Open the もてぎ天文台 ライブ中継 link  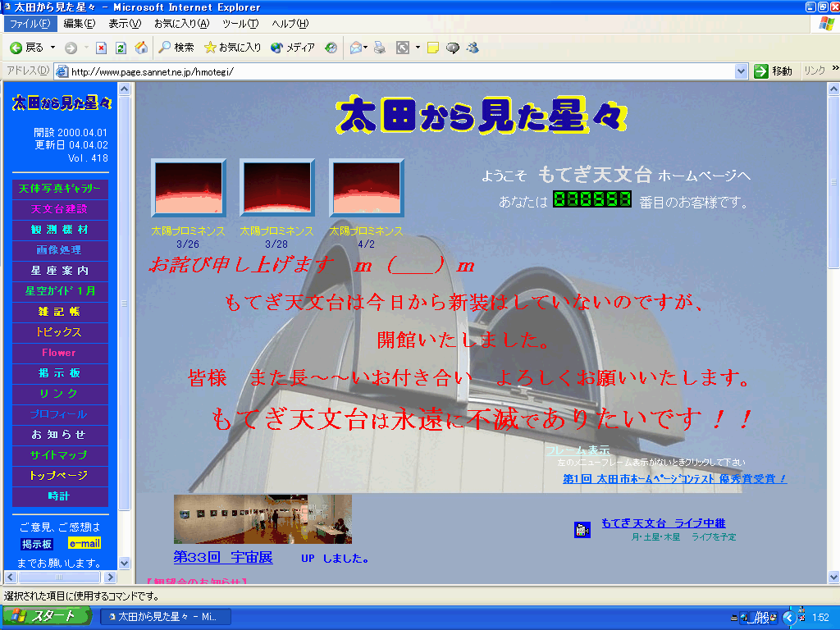[663, 523]
